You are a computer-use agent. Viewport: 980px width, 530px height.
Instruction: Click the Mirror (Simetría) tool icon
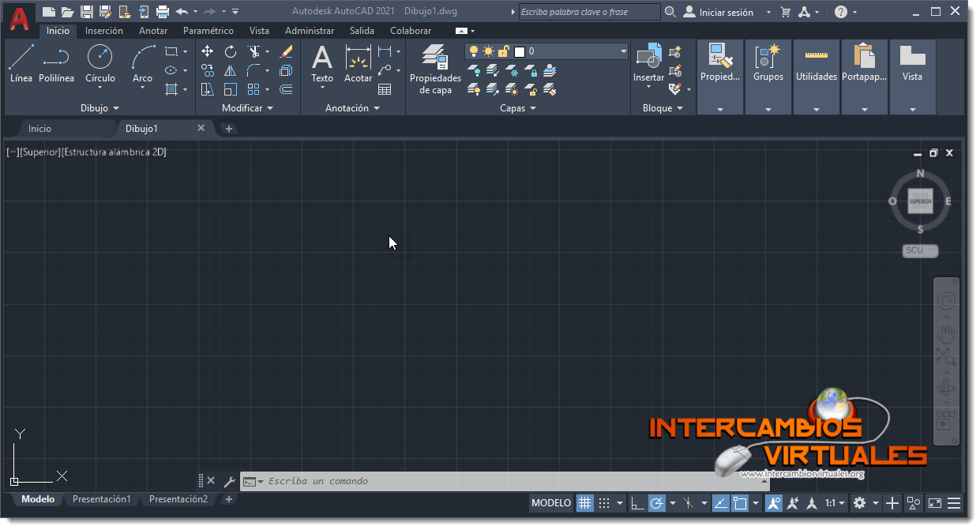[230, 70]
